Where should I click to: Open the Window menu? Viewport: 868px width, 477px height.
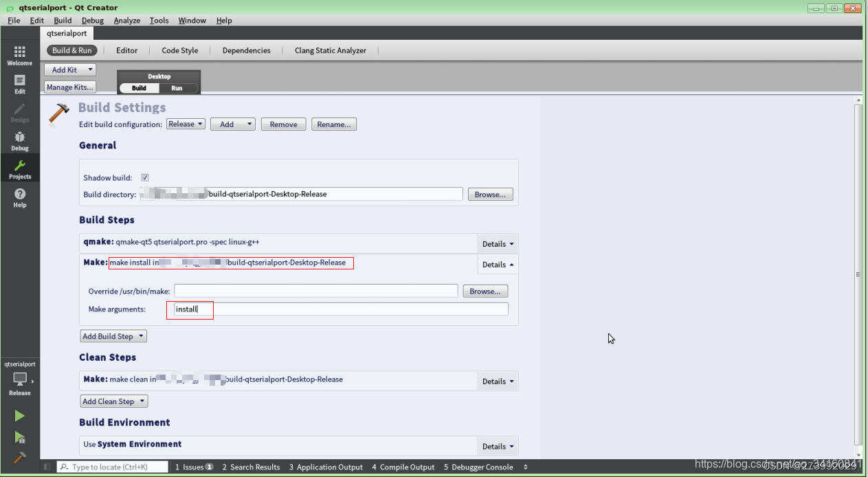coord(192,21)
